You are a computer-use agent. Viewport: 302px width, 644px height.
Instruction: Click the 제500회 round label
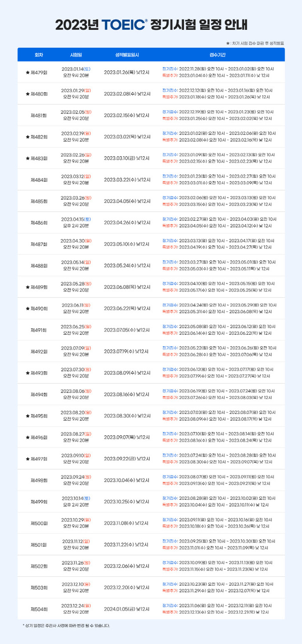click(x=39, y=523)
